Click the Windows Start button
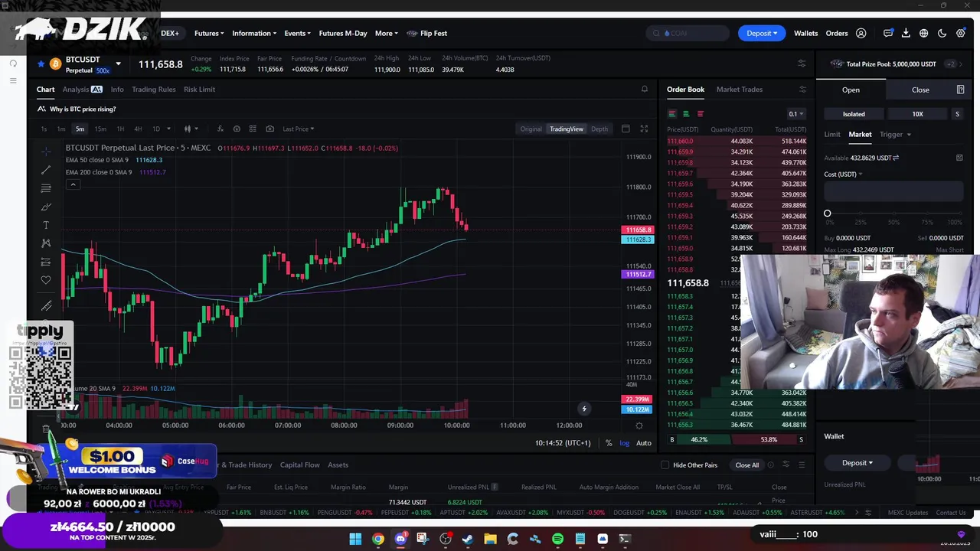 pos(355,539)
